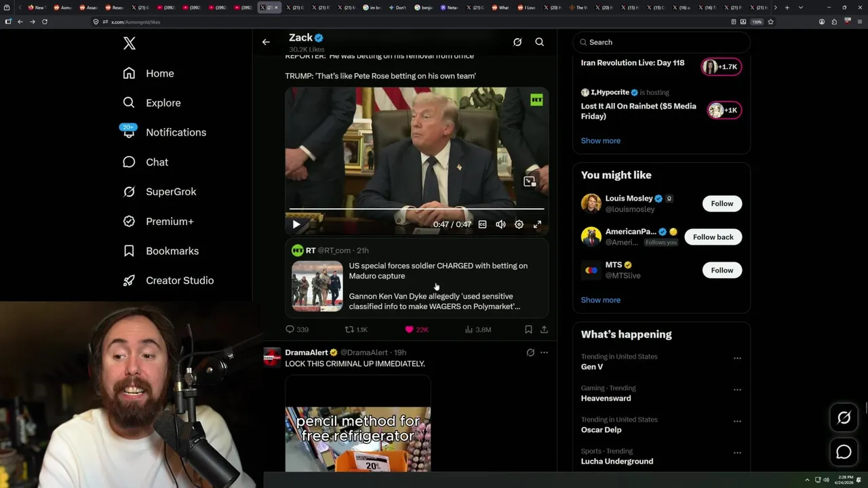This screenshot has height=488, width=868.
Task: Click the X logo icon
Action: 130,44
